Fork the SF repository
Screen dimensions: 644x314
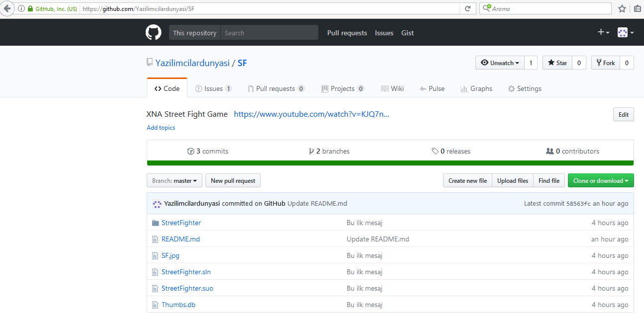(x=605, y=63)
